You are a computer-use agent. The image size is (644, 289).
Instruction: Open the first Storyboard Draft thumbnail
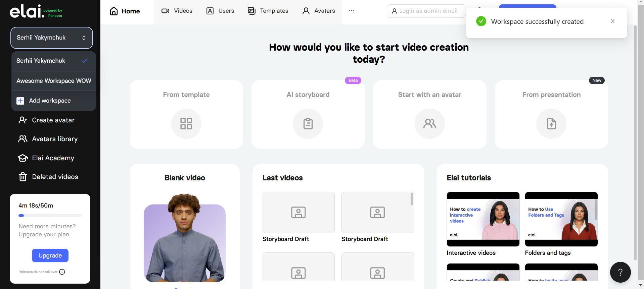[298, 212]
